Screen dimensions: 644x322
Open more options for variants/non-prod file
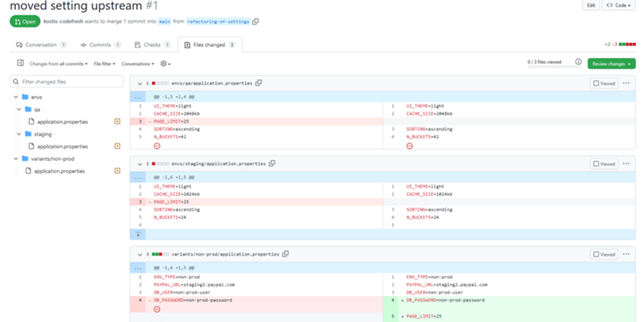click(x=626, y=254)
